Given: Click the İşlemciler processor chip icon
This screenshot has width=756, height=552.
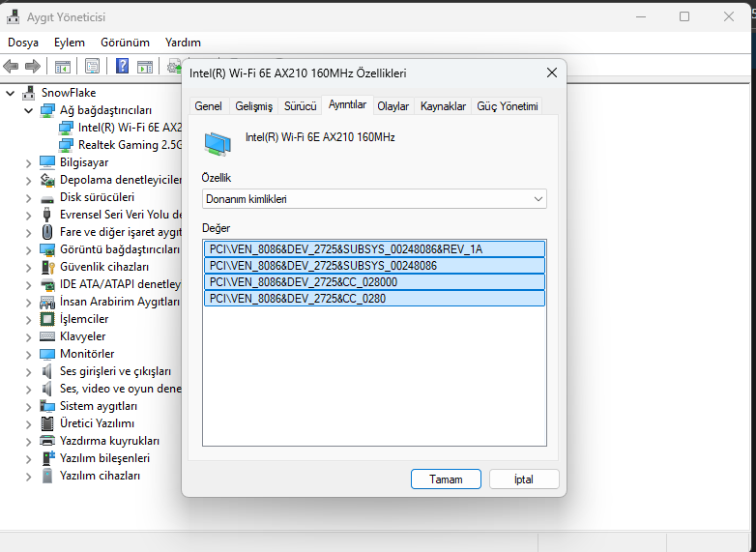Looking at the screenshot, I should pos(47,319).
